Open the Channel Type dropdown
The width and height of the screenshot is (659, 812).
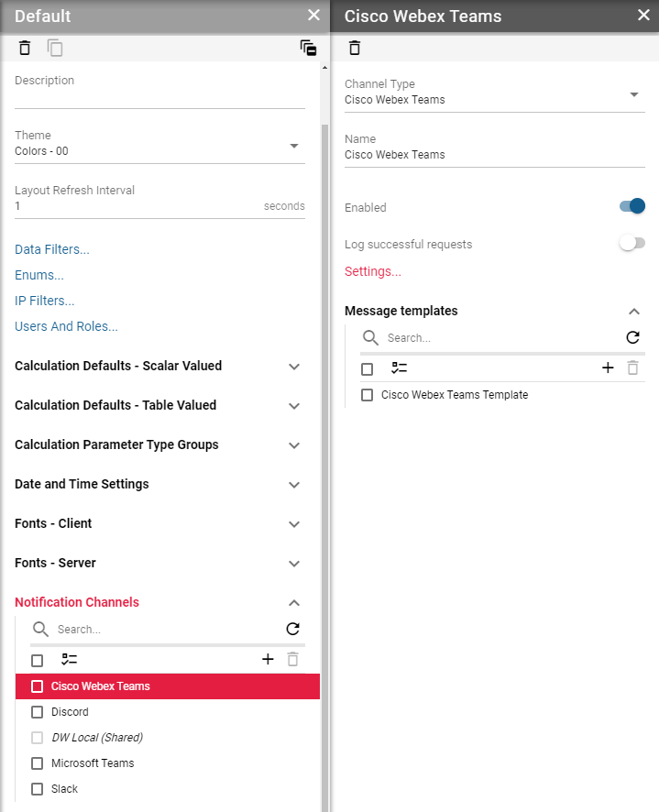pos(634,94)
